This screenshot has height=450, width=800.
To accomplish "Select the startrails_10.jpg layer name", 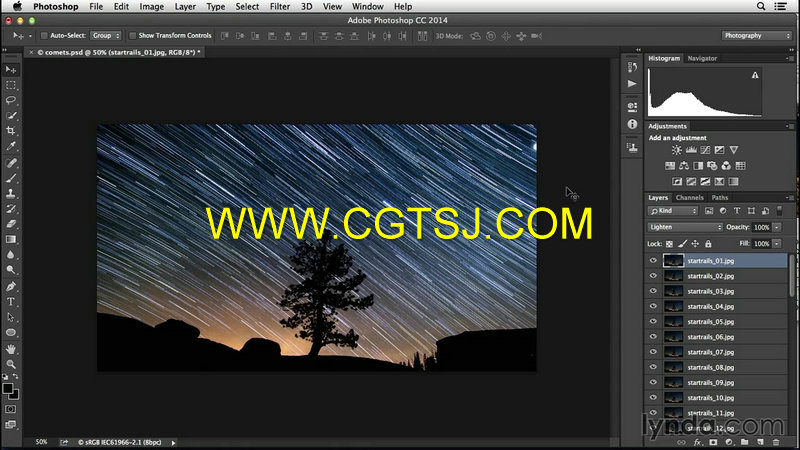I will click(710, 398).
